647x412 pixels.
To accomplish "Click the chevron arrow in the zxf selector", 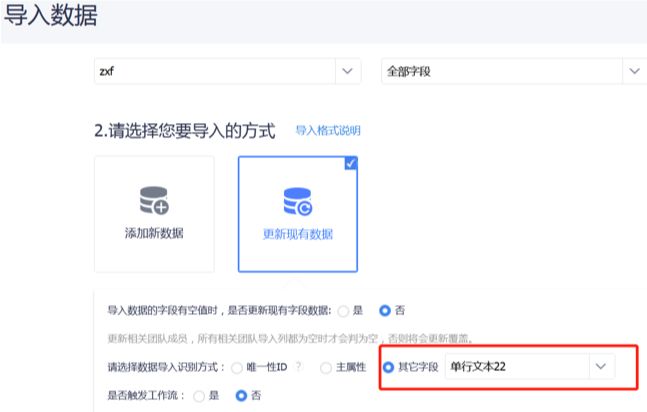I will (x=346, y=71).
